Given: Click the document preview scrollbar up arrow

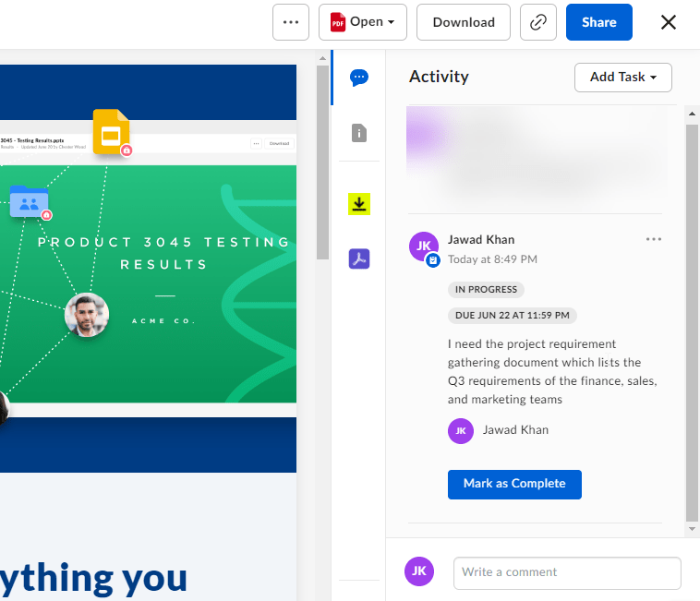Looking at the screenshot, I should tap(322, 58).
